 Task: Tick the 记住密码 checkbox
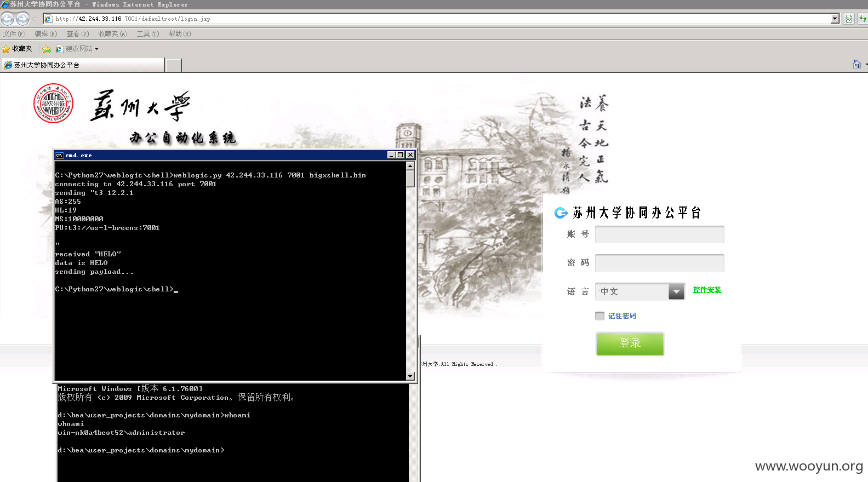(599, 316)
